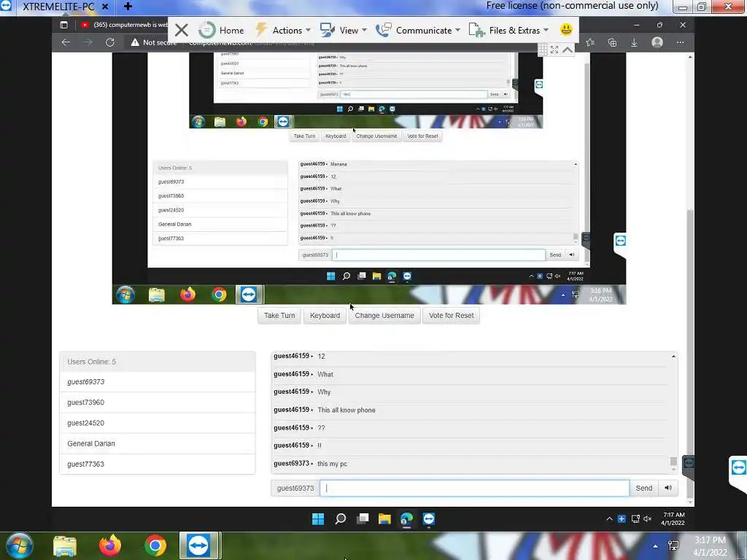Screen dimensions: 747x560
Task: Click TeamViewer on the large Windows 11 taskbar
Action: 429,519
